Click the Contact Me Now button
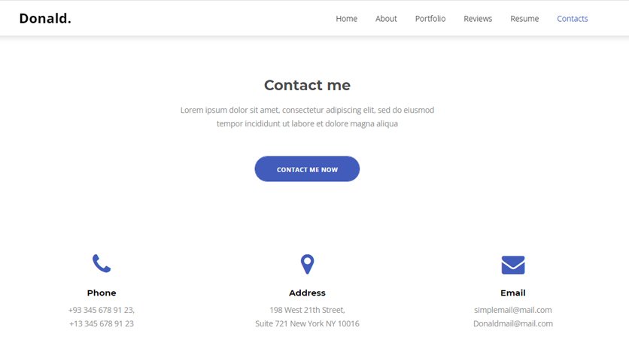 click(307, 168)
